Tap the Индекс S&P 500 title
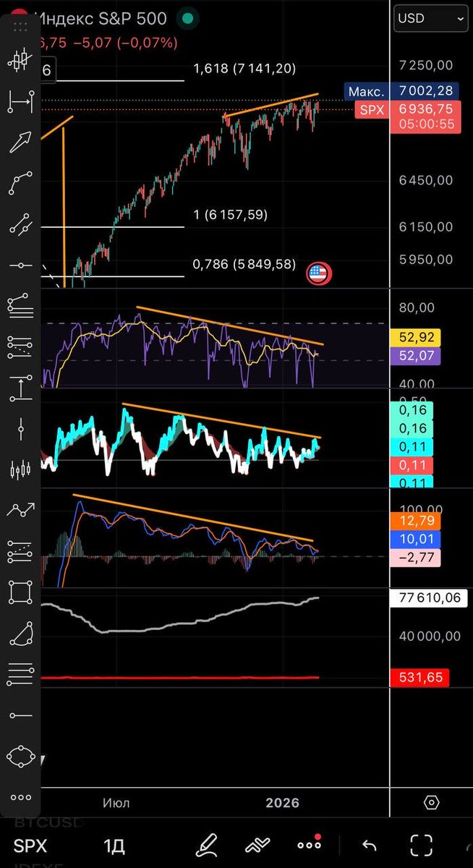The height and width of the screenshot is (868, 473). click(101, 18)
